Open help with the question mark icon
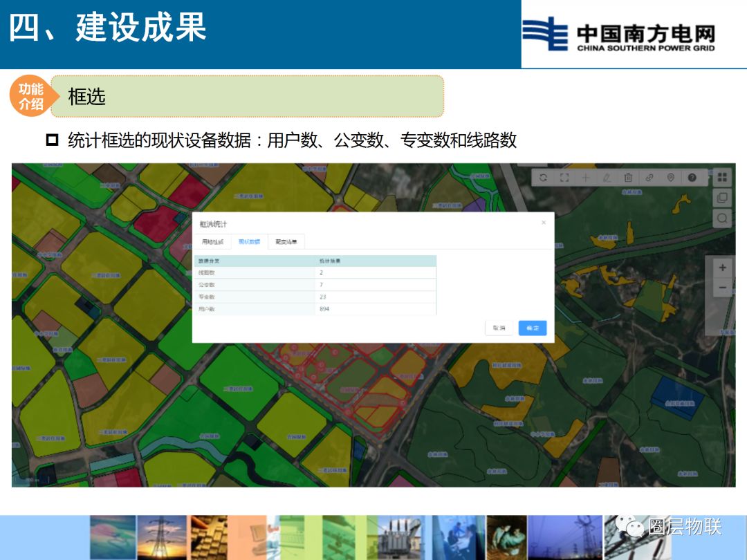This screenshot has height=560, width=747. point(692,178)
